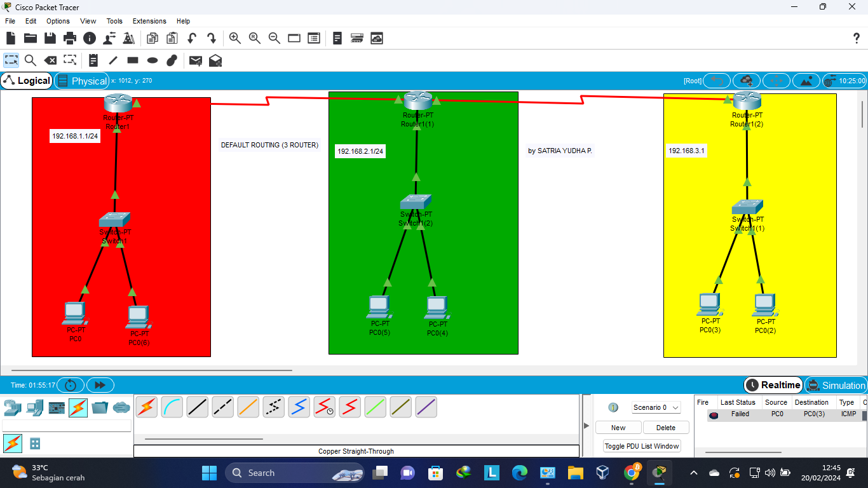
Task: Click the Failed status PDU row
Action: tap(780, 414)
